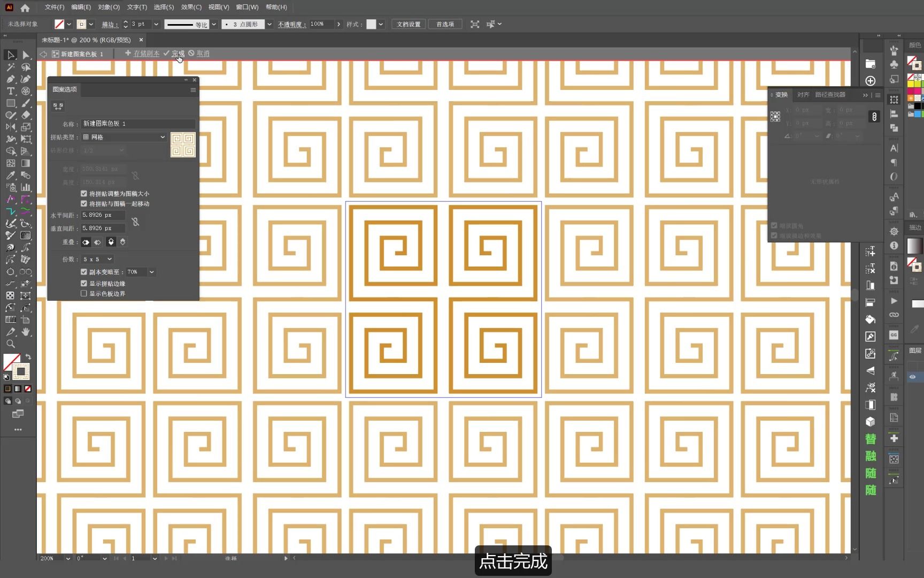Click the 名称 pattern name field
Screen dimensions: 924x578
pos(138,124)
